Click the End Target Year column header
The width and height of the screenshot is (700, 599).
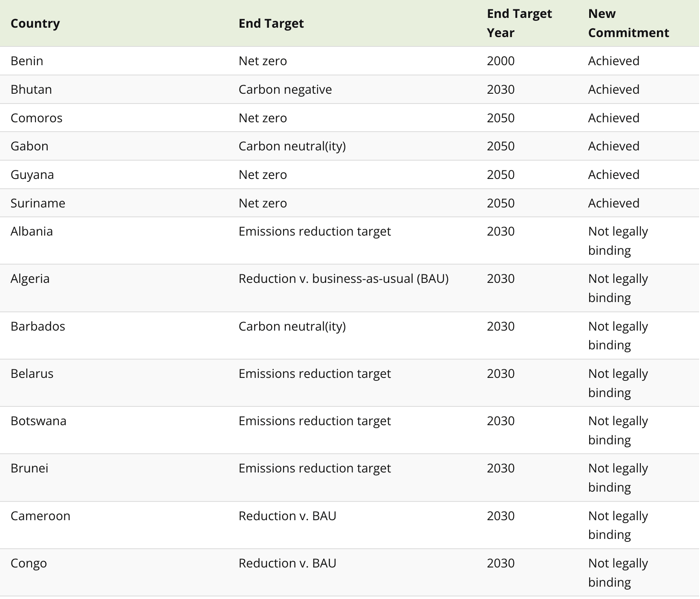[x=519, y=23]
